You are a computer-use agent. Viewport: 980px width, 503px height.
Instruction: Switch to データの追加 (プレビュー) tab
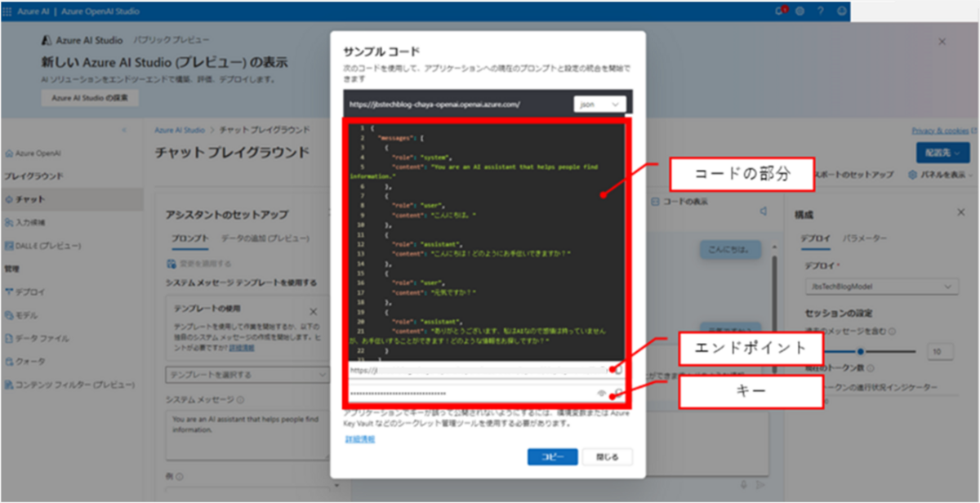coord(265,238)
